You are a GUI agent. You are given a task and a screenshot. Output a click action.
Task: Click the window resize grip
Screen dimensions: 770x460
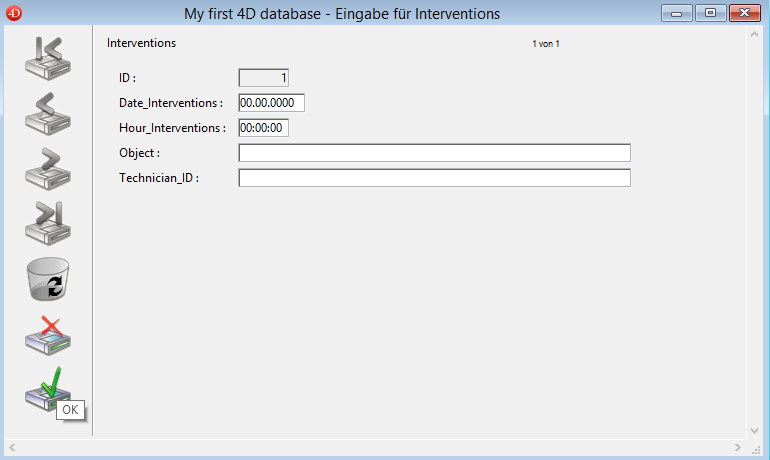pyautogui.click(x=755, y=449)
